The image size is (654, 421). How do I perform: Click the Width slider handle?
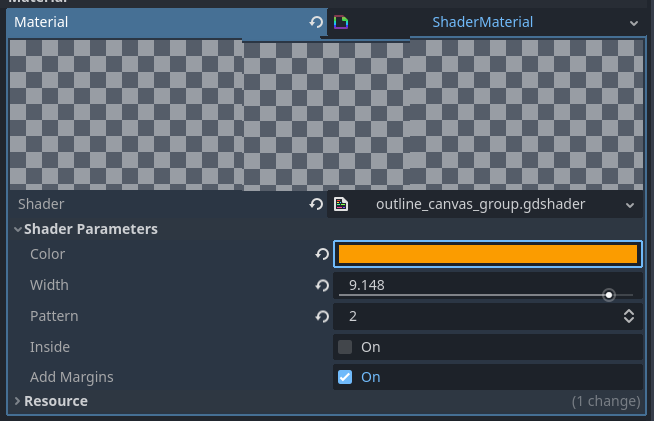pos(609,295)
